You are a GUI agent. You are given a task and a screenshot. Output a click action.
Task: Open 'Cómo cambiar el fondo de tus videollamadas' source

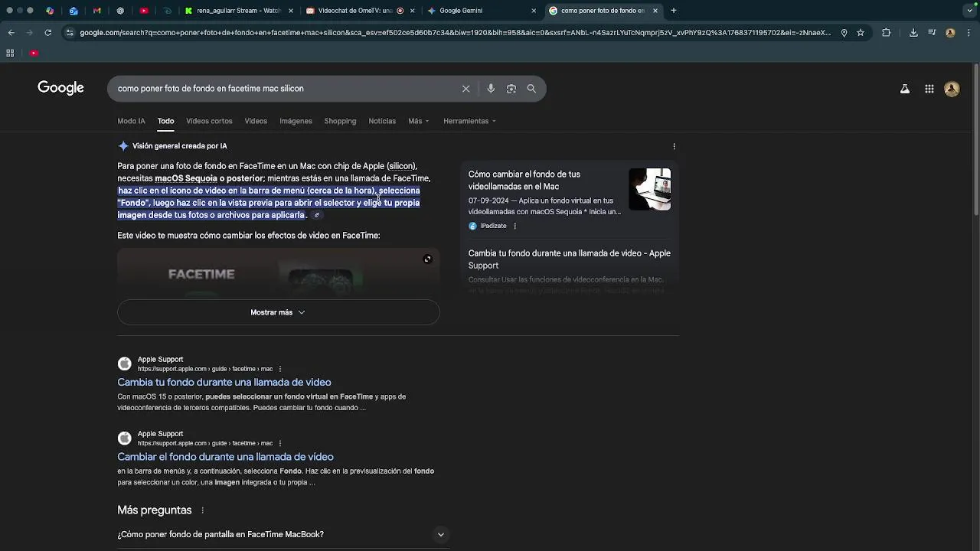coord(524,181)
